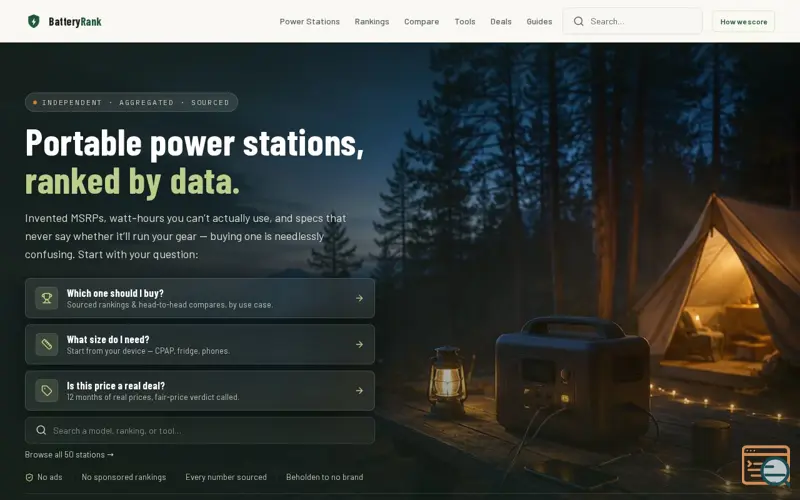The width and height of the screenshot is (800, 500).
Task: Click the Independent Aggregated Sourced badge
Action: (x=132, y=102)
